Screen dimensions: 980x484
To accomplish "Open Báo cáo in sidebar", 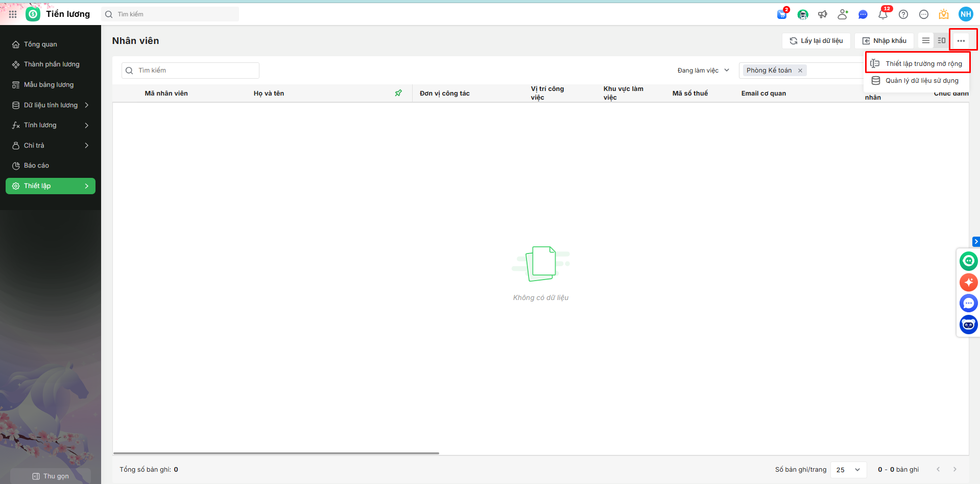I will tap(51, 166).
